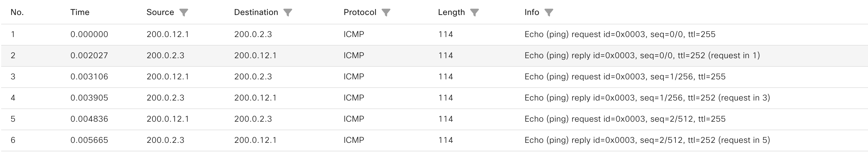Image resolution: width=868 pixels, height=154 pixels.
Task: Click the No. column header
Action: pos(17,13)
